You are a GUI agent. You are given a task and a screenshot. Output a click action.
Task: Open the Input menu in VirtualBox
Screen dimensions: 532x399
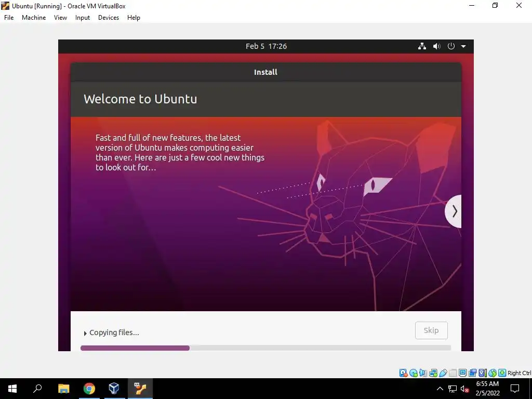[83, 18]
